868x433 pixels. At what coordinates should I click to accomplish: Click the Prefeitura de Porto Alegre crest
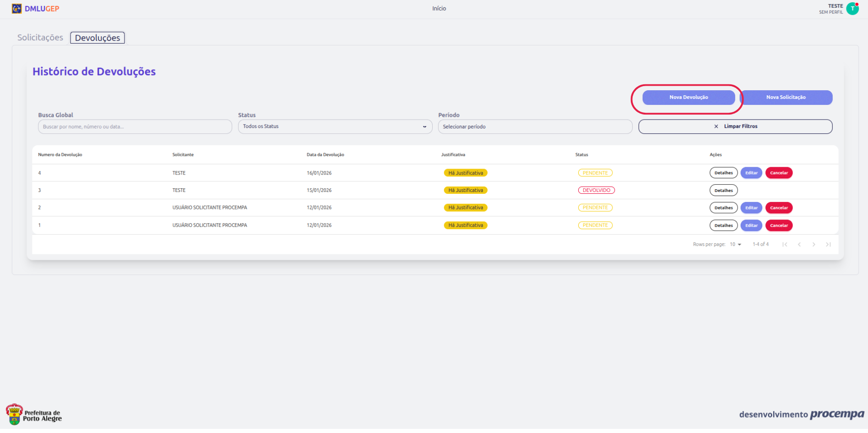tap(14, 414)
